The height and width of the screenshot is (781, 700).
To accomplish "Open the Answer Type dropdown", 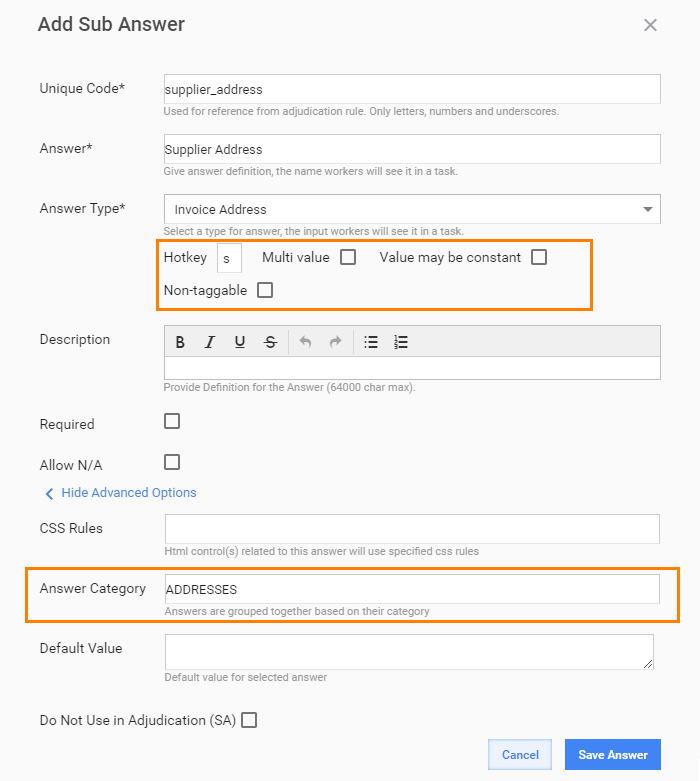I will (x=412, y=209).
